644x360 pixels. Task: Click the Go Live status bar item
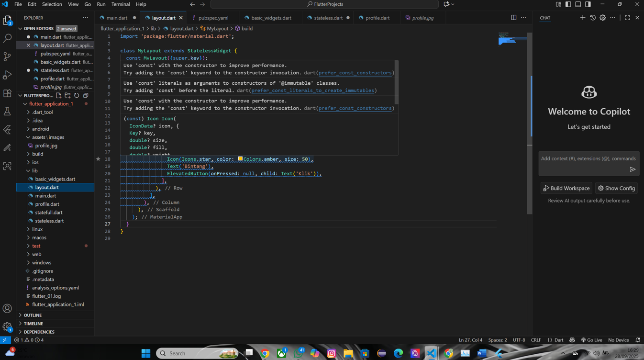[591, 340]
